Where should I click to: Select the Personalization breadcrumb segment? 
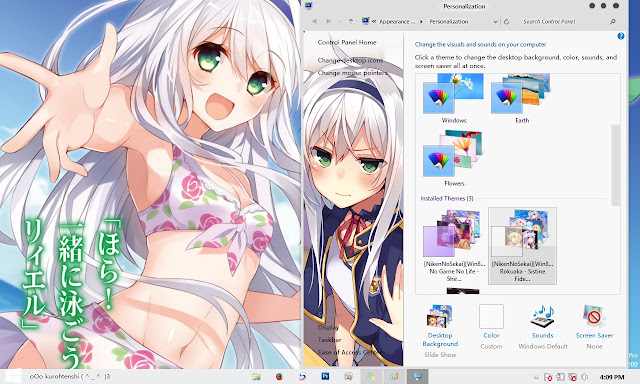pos(449,22)
